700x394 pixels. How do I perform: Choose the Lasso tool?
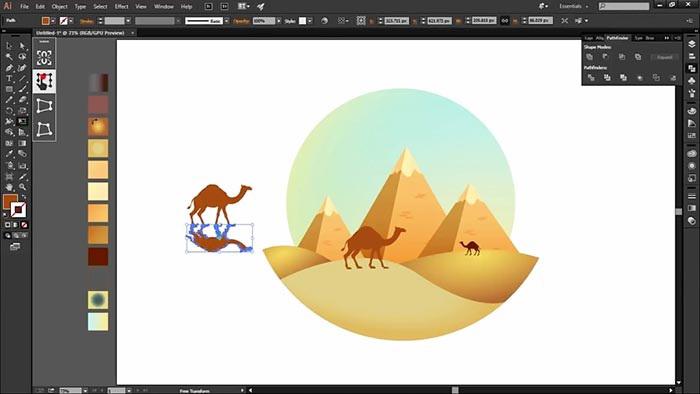(x=22, y=57)
